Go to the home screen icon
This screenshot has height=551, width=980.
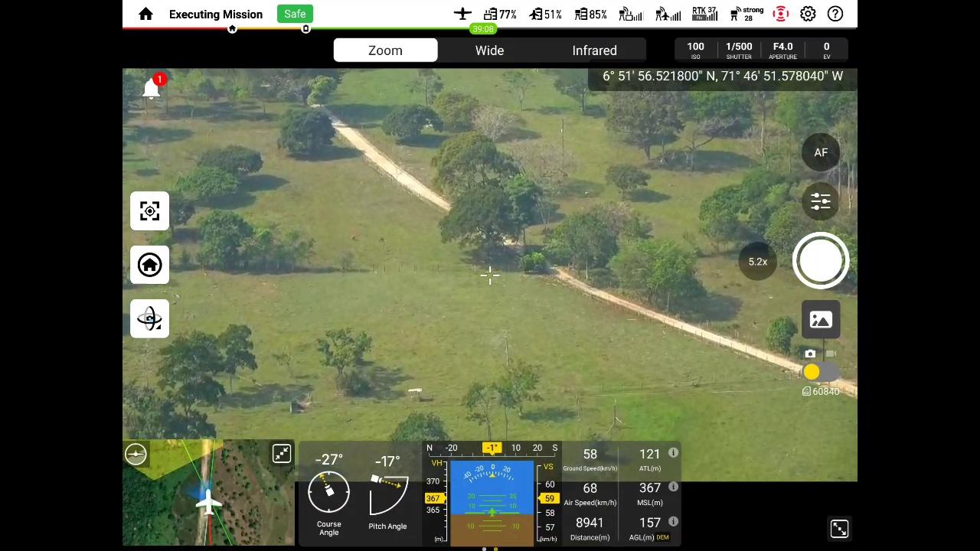[x=145, y=14]
